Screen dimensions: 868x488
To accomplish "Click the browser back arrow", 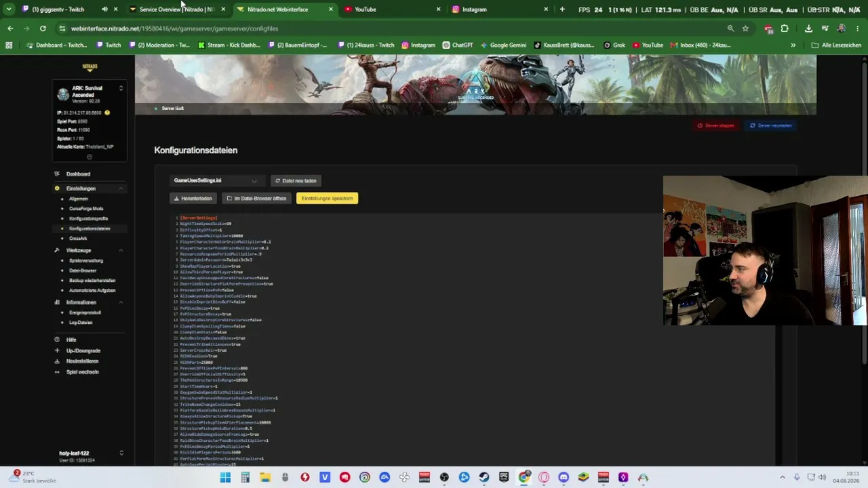I will coord(10,28).
